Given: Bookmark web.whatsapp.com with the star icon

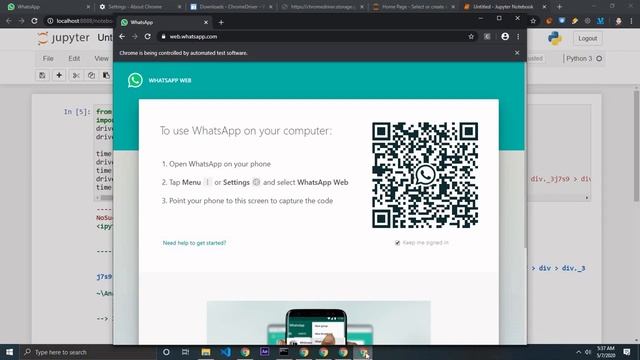Looking at the screenshot, I should click(471, 37).
